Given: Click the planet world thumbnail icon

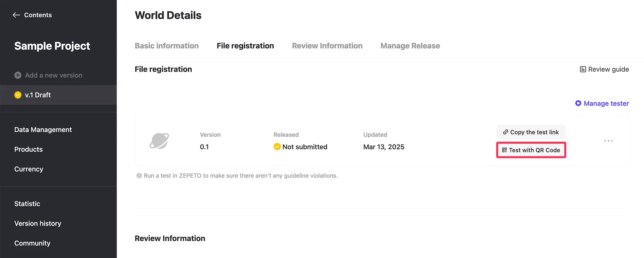Looking at the screenshot, I should tap(159, 141).
